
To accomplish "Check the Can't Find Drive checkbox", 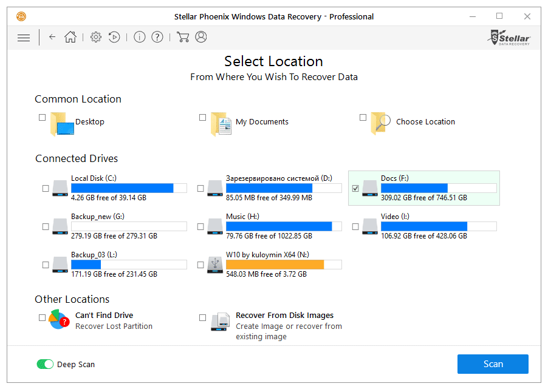I will click(x=43, y=317).
